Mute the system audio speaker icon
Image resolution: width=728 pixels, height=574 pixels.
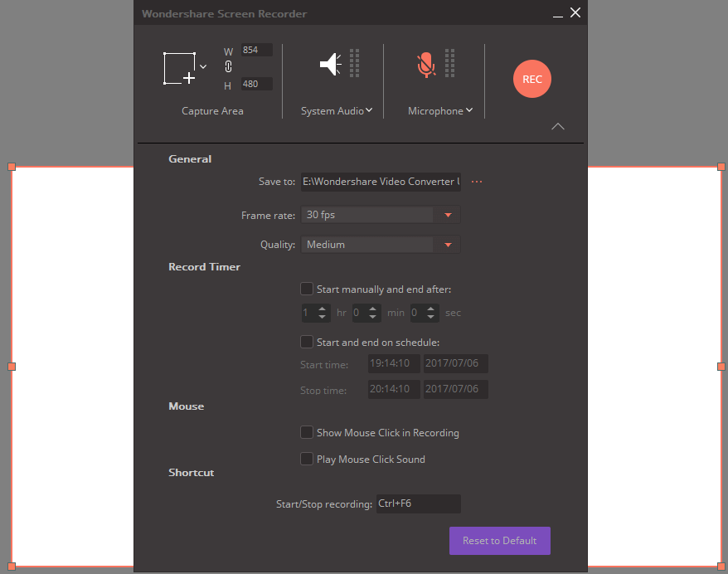331,64
